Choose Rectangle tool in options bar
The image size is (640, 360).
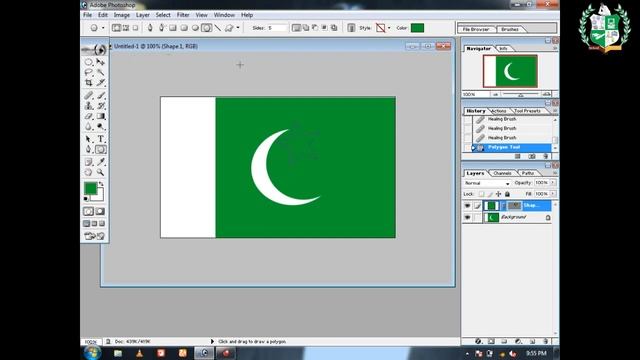[173, 28]
